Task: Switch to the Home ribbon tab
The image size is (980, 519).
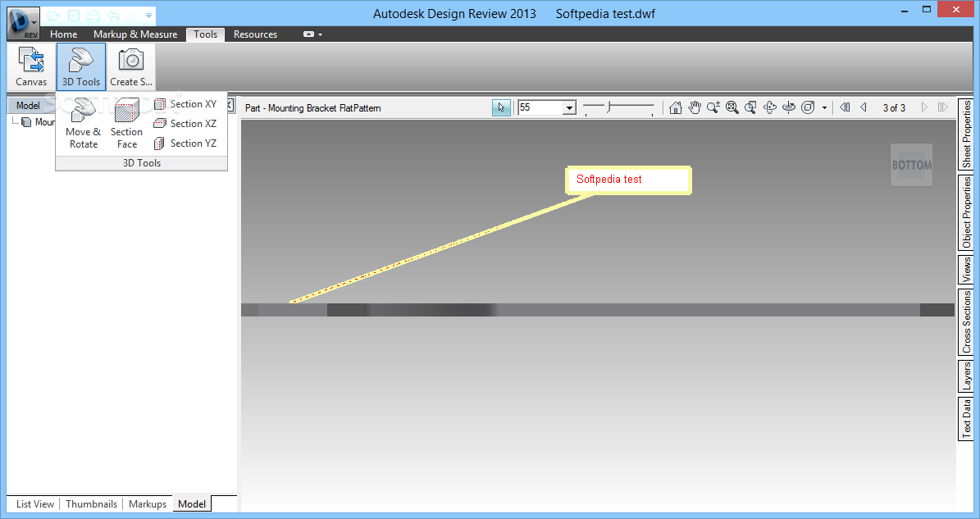Action: pos(64,34)
